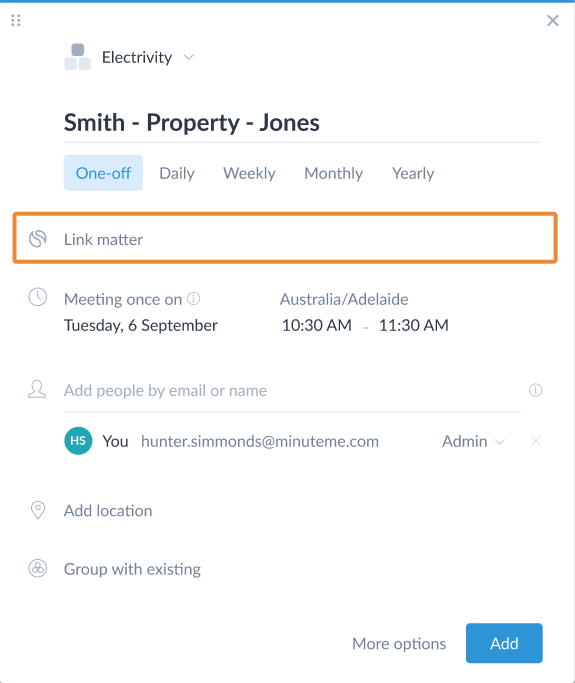Viewport: 575px width, 683px height.
Task: Click info icon beside add people field
Action: (535, 390)
